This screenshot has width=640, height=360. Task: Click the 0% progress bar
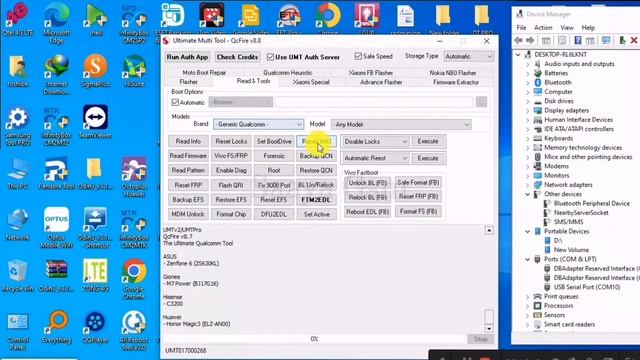click(315, 339)
